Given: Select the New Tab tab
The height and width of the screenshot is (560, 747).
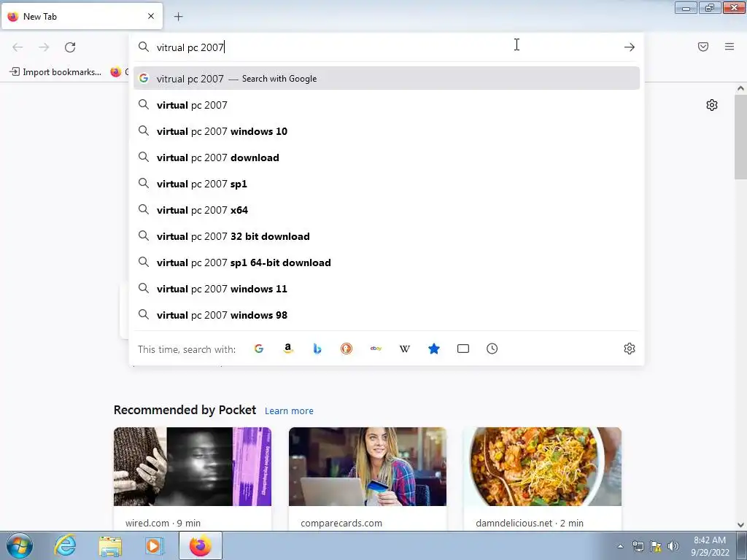Looking at the screenshot, I should (x=82, y=16).
